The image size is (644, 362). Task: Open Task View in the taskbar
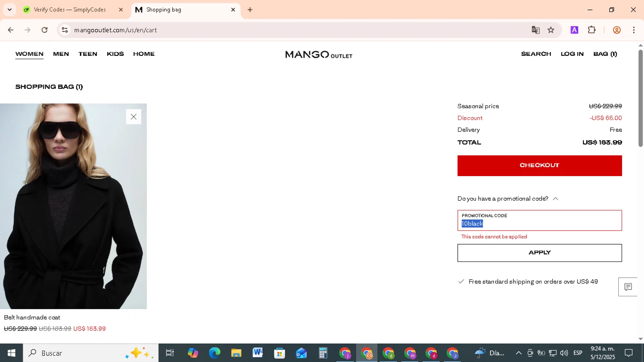pos(170,353)
